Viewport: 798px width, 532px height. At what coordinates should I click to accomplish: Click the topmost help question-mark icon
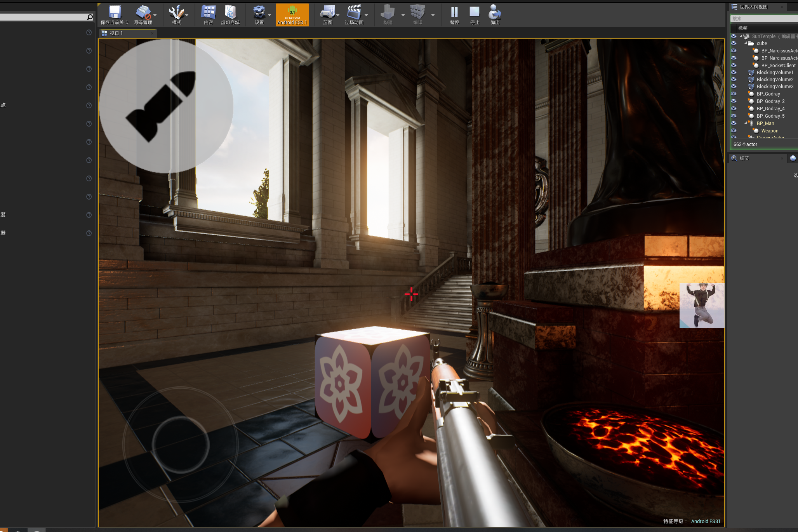(x=89, y=33)
